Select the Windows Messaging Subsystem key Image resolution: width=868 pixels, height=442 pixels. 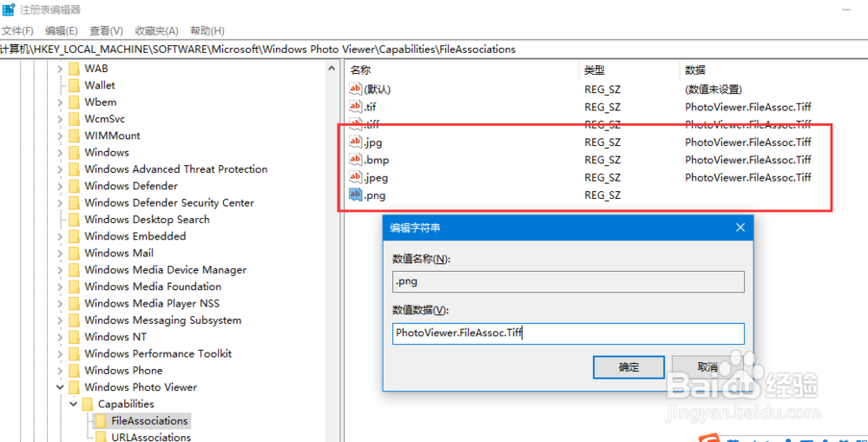tap(163, 320)
